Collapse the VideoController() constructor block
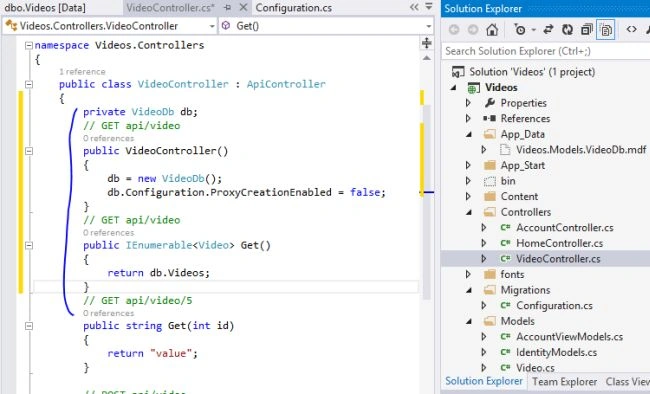 tap(29, 151)
